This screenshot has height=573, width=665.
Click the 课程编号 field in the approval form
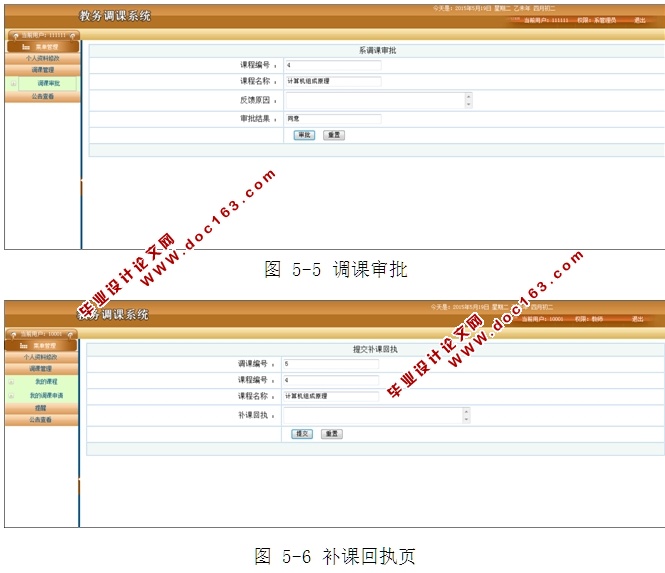(333, 65)
